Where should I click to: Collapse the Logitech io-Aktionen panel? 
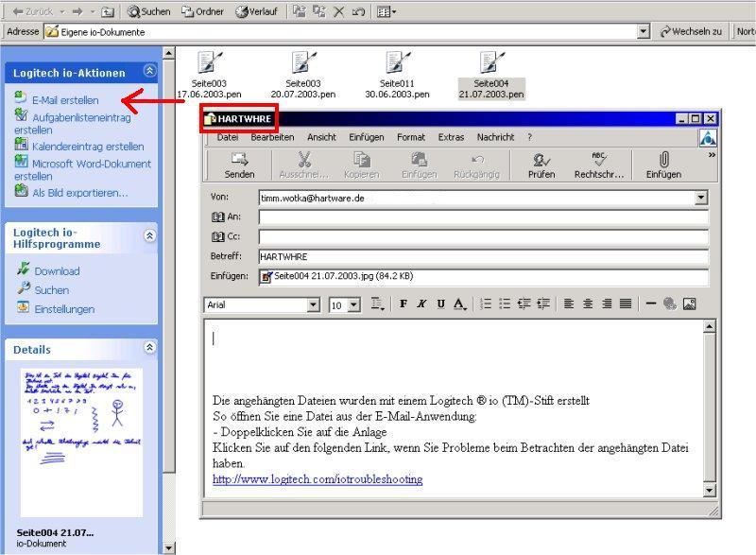(150, 71)
